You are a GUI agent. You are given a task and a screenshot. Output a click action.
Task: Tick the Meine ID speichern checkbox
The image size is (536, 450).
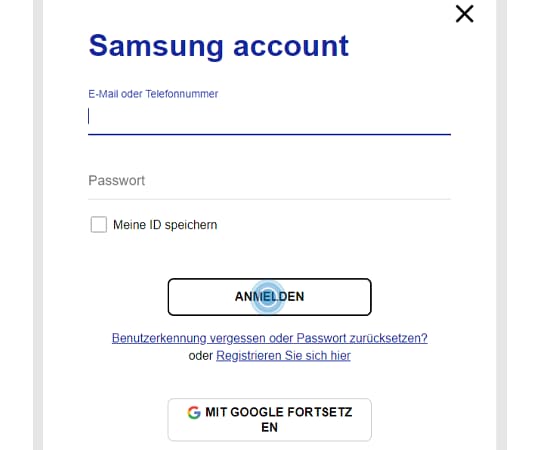point(98,224)
